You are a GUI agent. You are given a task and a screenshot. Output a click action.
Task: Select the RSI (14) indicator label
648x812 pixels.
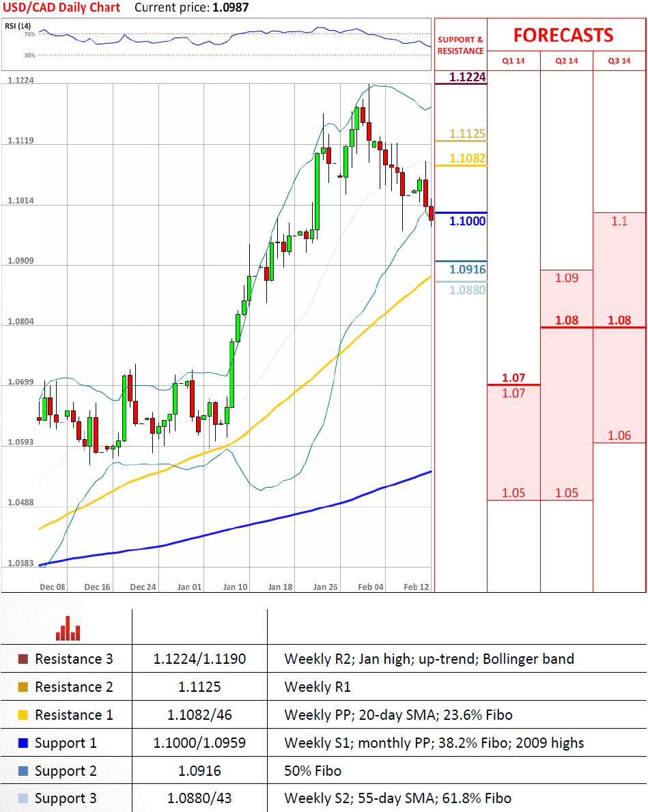pyautogui.click(x=17, y=26)
